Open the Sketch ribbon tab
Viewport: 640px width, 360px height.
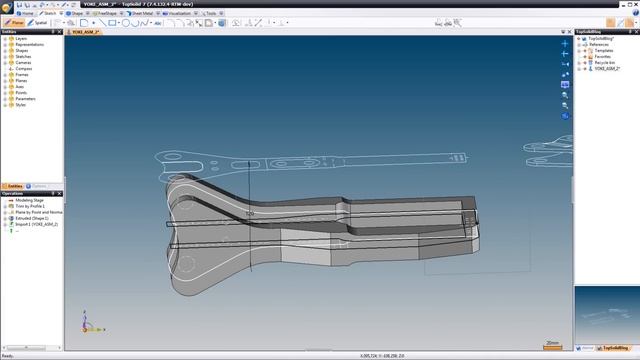pyautogui.click(x=48, y=13)
